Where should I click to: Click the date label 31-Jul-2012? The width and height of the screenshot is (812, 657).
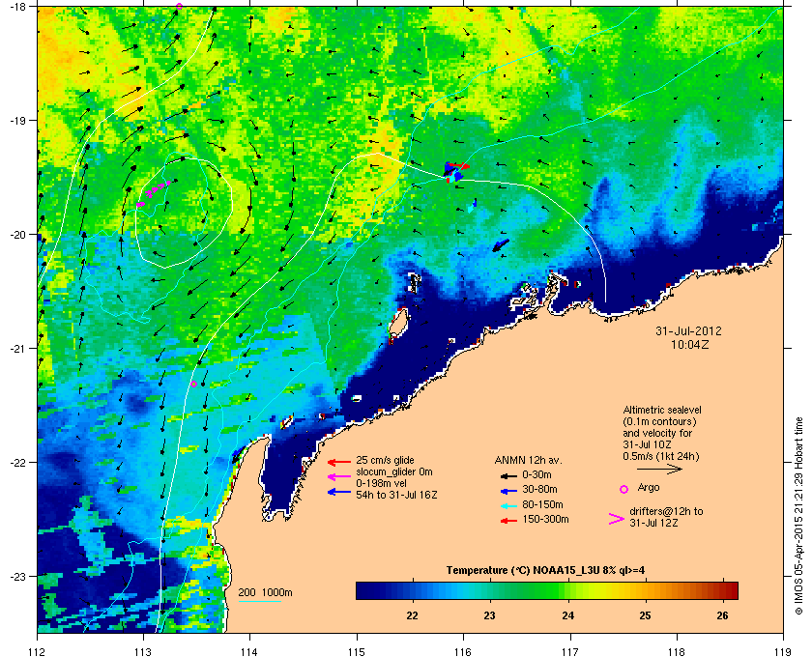coord(688,330)
